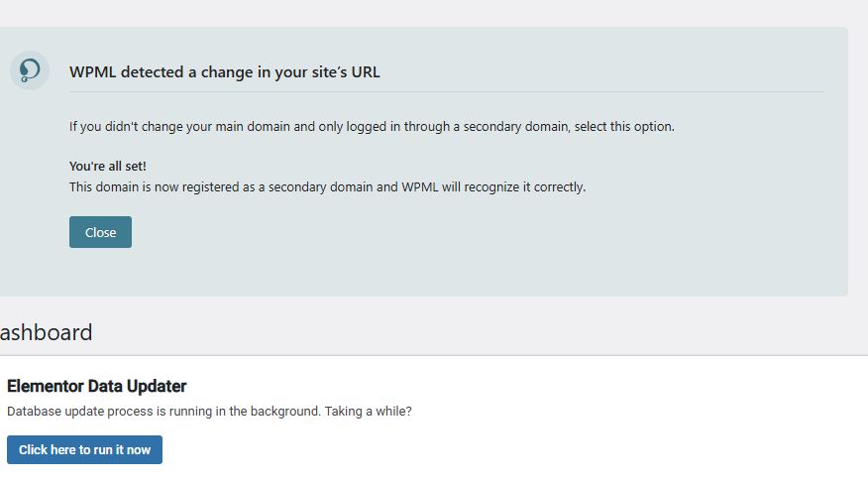
Task: Select the 'You're all set!' text
Action: 108,166
